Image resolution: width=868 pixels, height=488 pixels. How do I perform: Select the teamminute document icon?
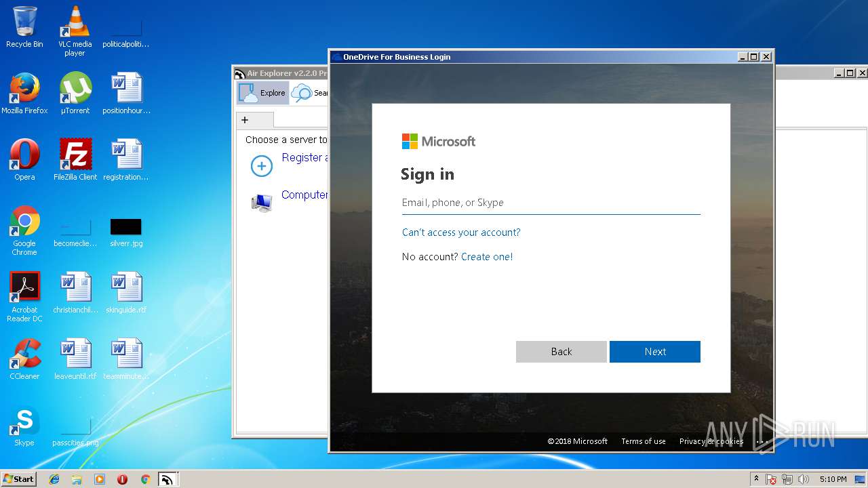(126, 359)
